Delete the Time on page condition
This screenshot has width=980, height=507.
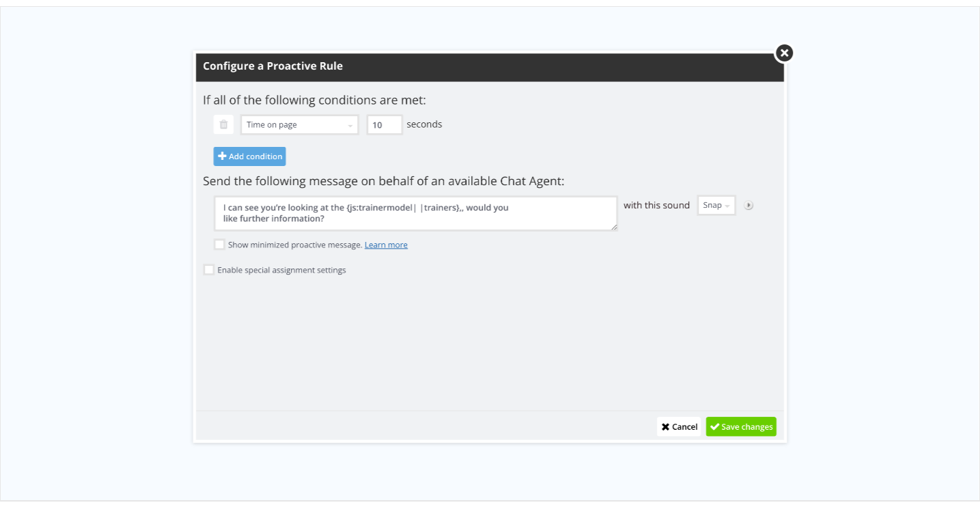click(x=223, y=124)
